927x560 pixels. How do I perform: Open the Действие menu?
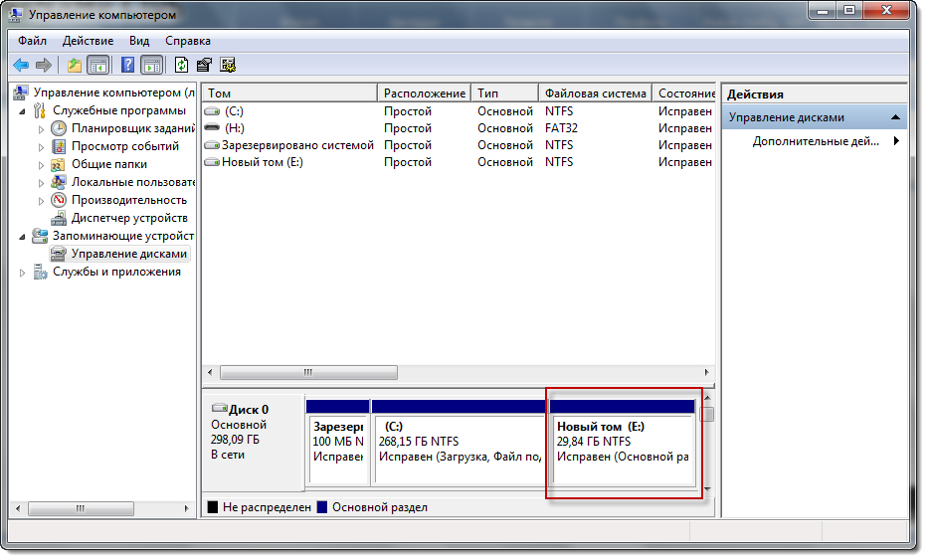(x=89, y=41)
